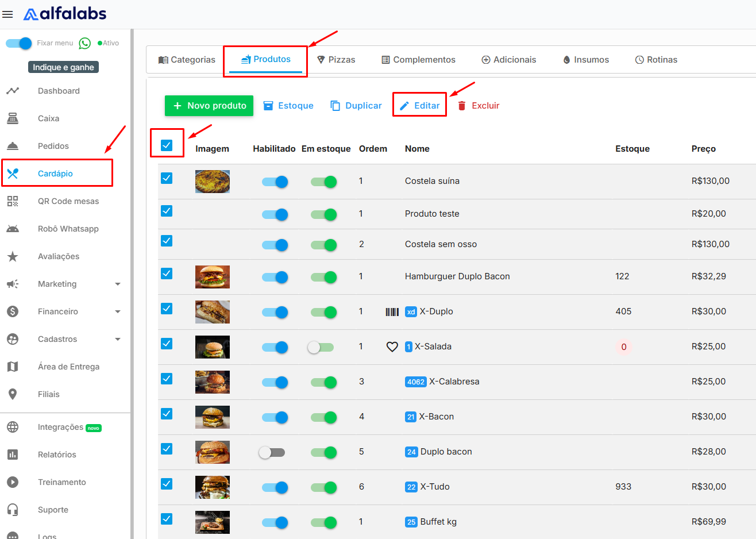The width and height of the screenshot is (756, 539).
Task: Switch to the Pizzas tab
Action: pyautogui.click(x=336, y=60)
